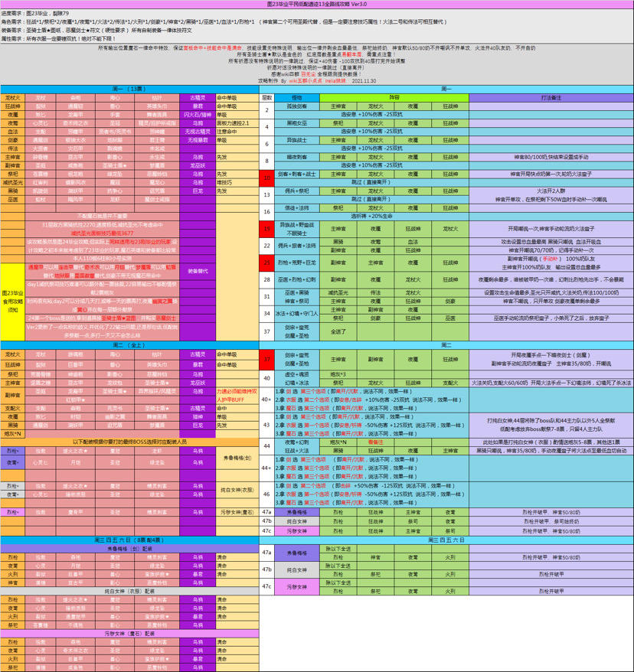Screen dimensions: 634x672
Task: Click the red floor 25 cell
Action: click(x=266, y=263)
